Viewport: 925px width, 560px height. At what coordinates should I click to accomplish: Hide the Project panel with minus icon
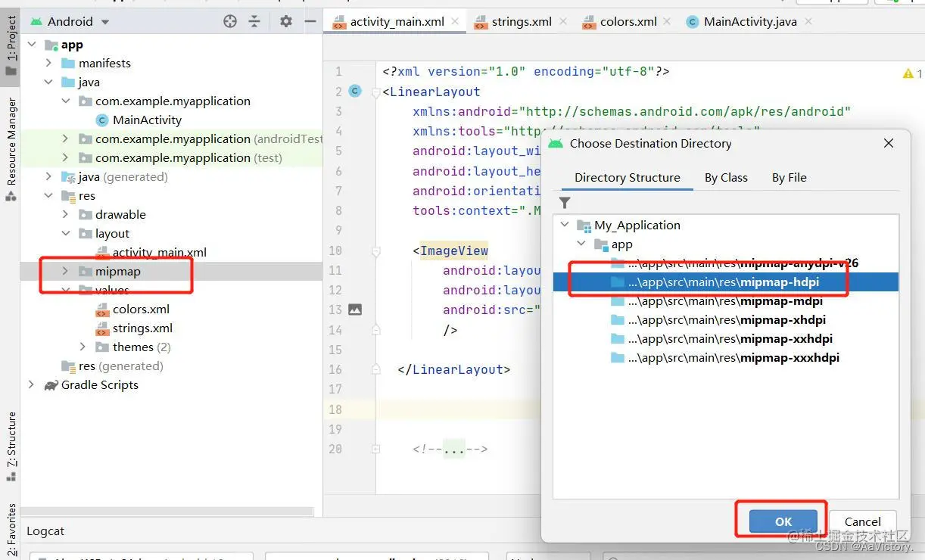click(310, 21)
